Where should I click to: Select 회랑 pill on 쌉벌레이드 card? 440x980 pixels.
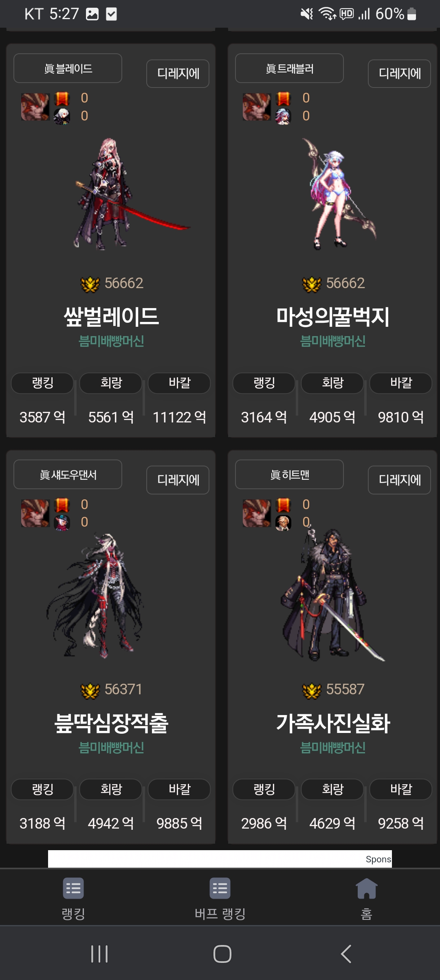[111, 383]
